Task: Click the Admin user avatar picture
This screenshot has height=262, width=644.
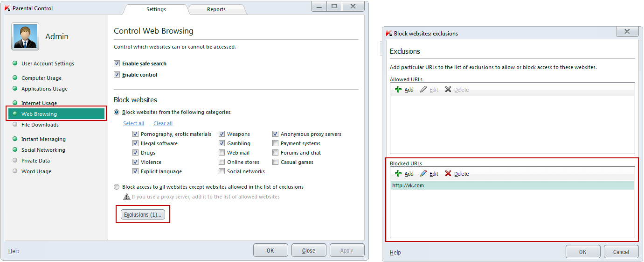Action: coord(25,36)
